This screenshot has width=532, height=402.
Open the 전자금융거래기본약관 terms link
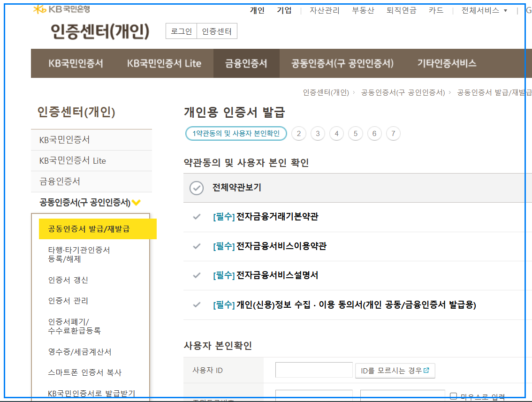pos(266,216)
